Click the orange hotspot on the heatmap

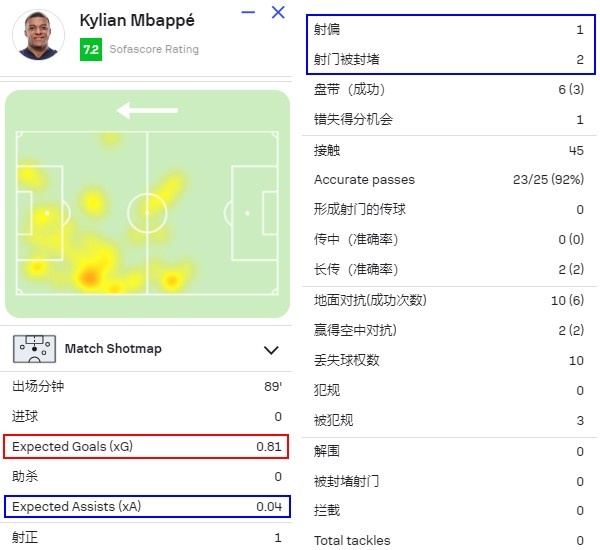(x=90, y=276)
